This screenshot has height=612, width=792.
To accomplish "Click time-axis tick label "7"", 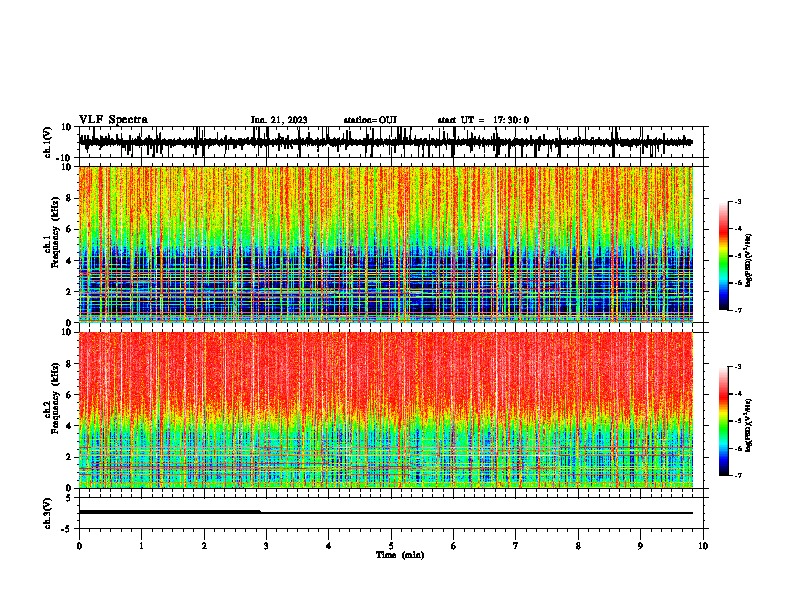I will tap(516, 545).
